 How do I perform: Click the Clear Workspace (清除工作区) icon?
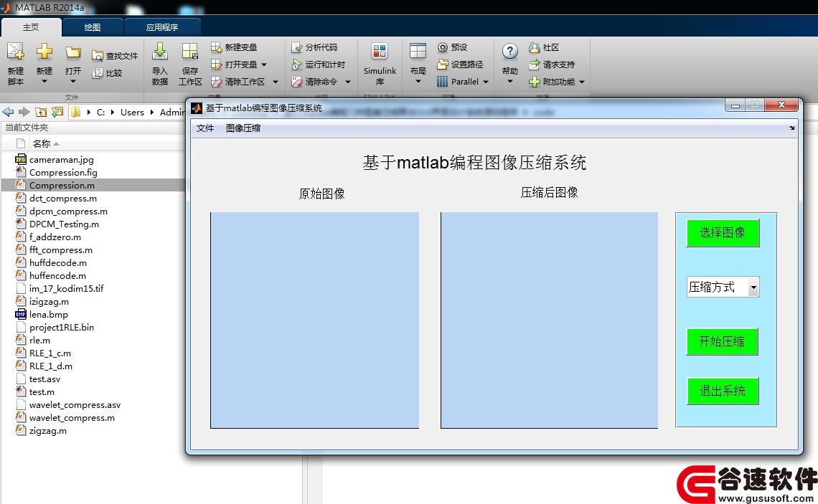click(x=217, y=82)
